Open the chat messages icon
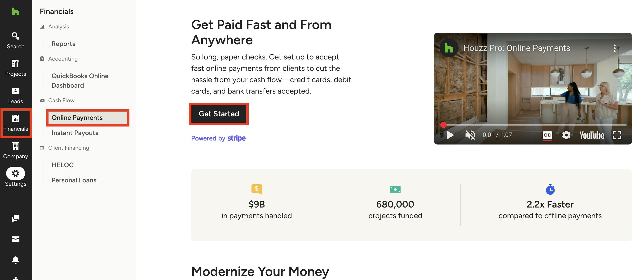 pyautogui.click(x=16, y=218)
